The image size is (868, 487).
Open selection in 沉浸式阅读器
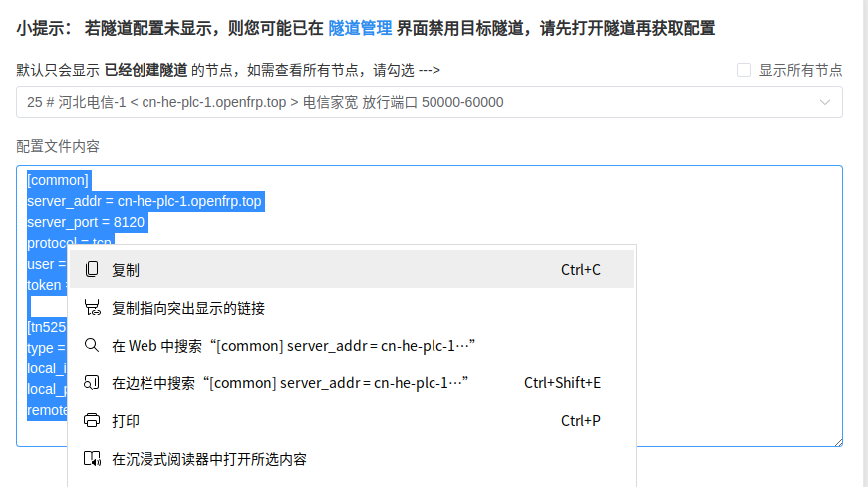209,459
